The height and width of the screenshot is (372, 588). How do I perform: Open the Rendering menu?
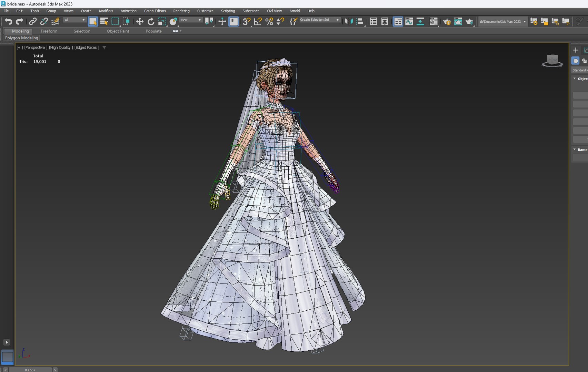(x=181, y=11)
